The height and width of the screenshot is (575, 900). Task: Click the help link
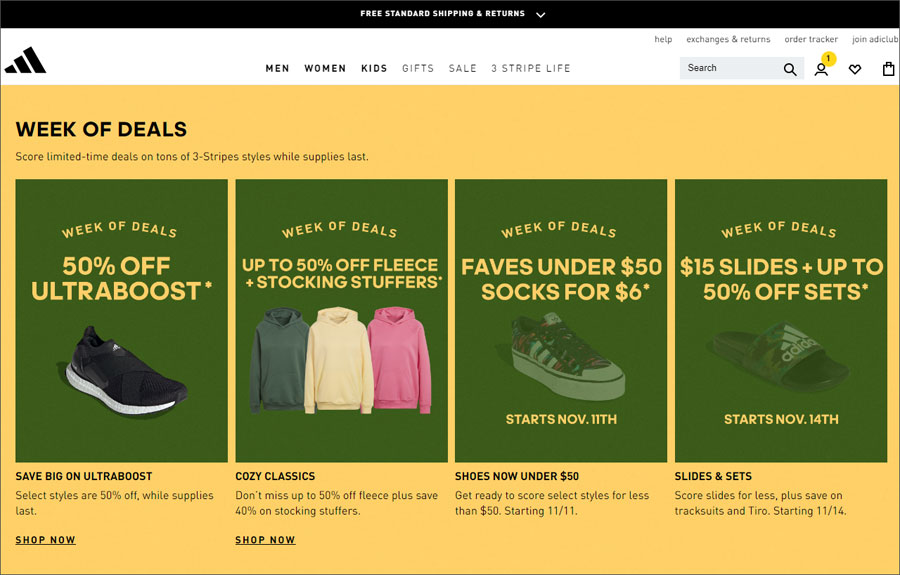click(663, 39)
